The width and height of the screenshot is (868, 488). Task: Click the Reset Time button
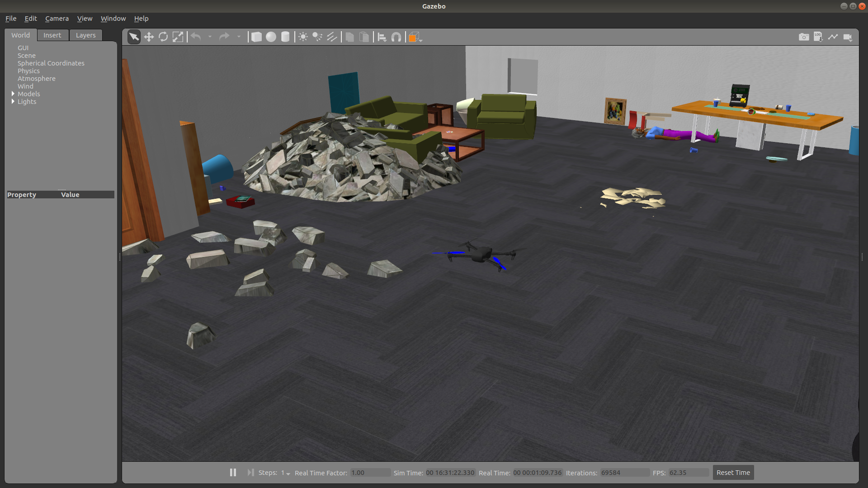pos(733,472)
